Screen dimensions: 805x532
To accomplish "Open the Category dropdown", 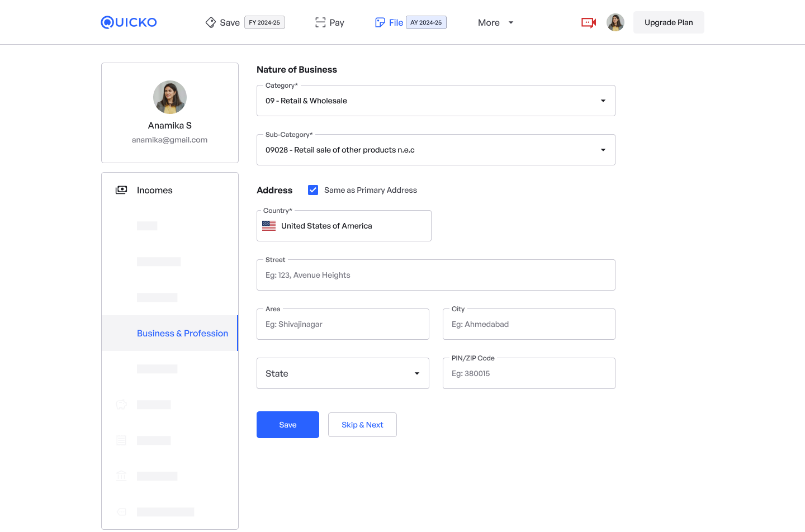I will (435, 101).
